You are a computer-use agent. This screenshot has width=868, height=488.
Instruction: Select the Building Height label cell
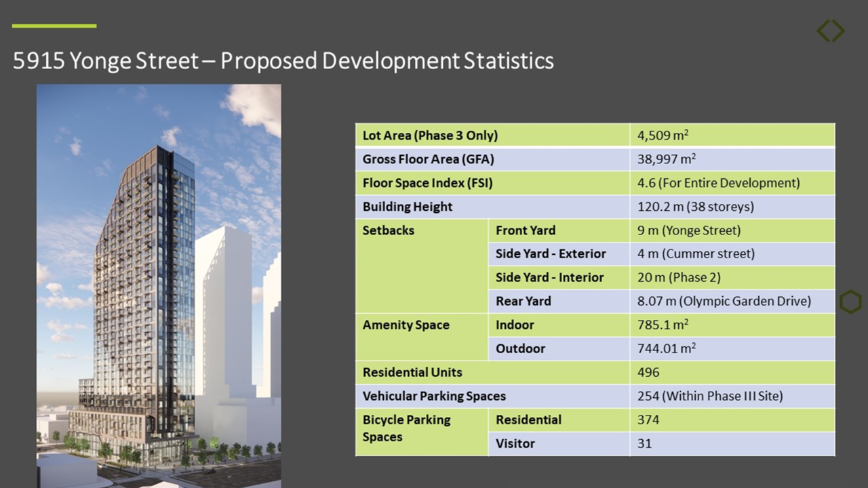(x=408, y=207)
